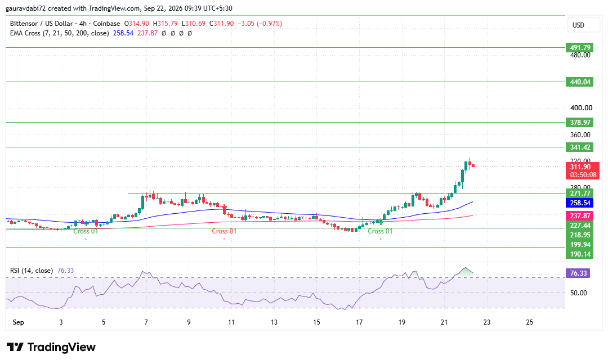Select the 190.14 price level label
608x364 pixels.
coord(580,254)
